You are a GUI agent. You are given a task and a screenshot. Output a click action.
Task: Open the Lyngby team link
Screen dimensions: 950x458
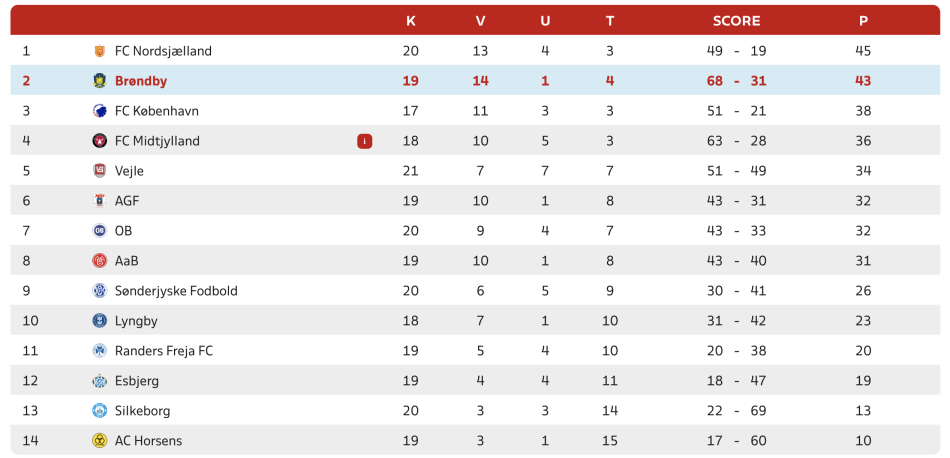coord(136,321)
